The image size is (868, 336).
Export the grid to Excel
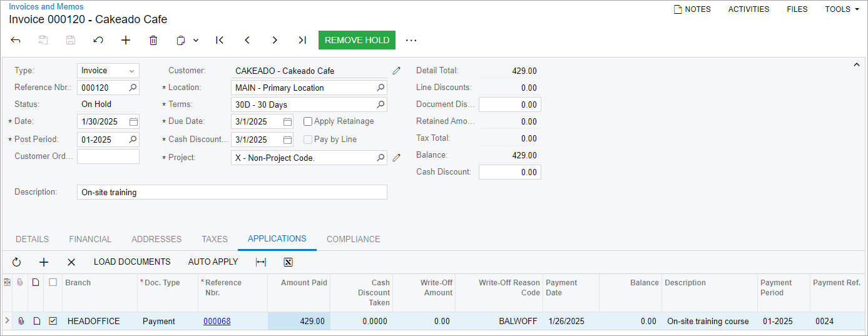click(x=288, y=262)
